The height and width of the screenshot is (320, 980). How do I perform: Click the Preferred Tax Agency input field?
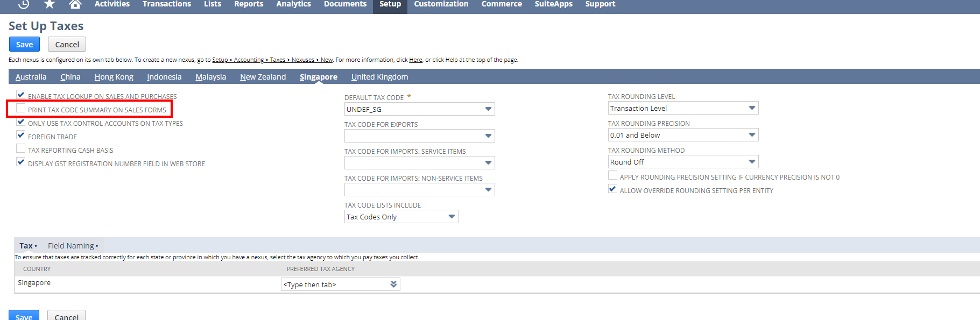[x=334, y=285]
